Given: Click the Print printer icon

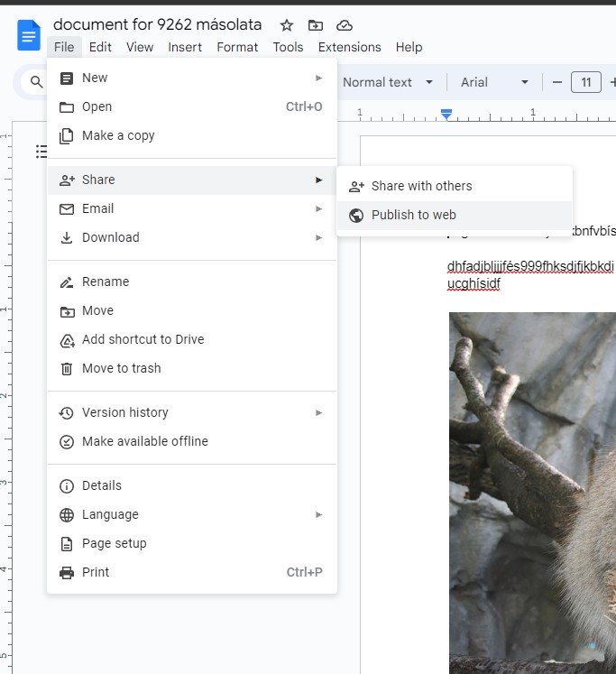Looking at the screenshot, I should click(x=67, y=573).
